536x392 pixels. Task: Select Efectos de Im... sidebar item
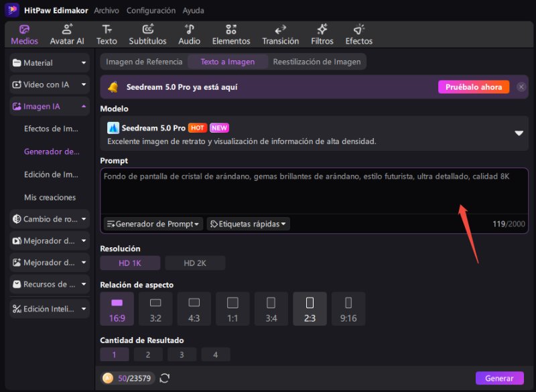52,129
